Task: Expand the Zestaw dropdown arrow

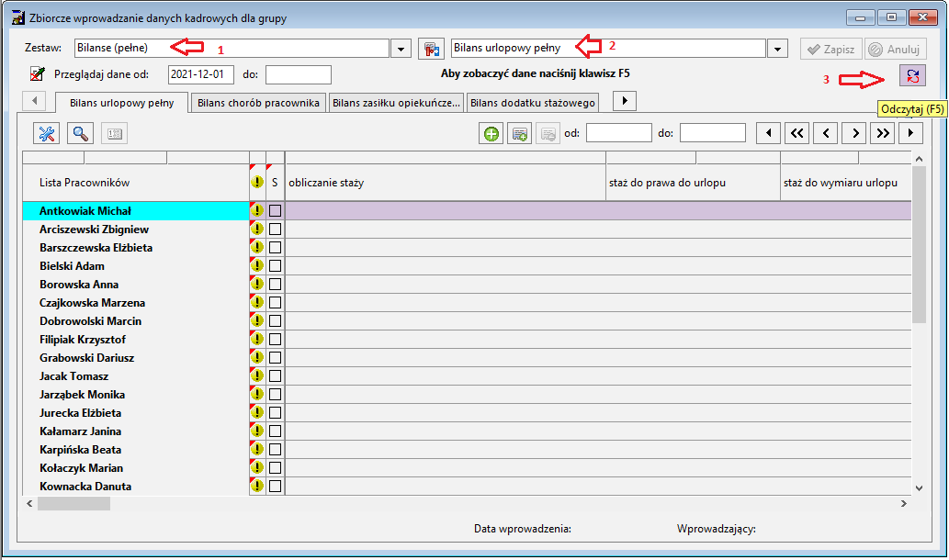Action: pos(401,49)
